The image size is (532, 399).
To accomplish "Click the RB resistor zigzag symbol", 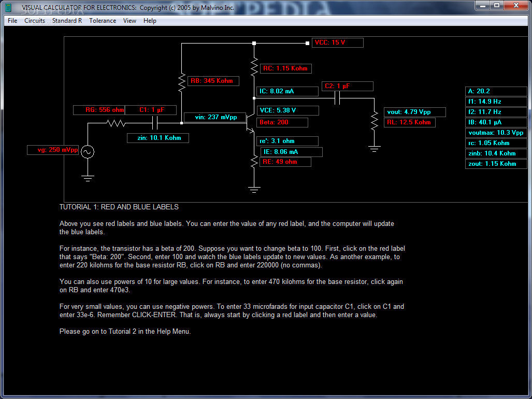I will coord(181,82).
